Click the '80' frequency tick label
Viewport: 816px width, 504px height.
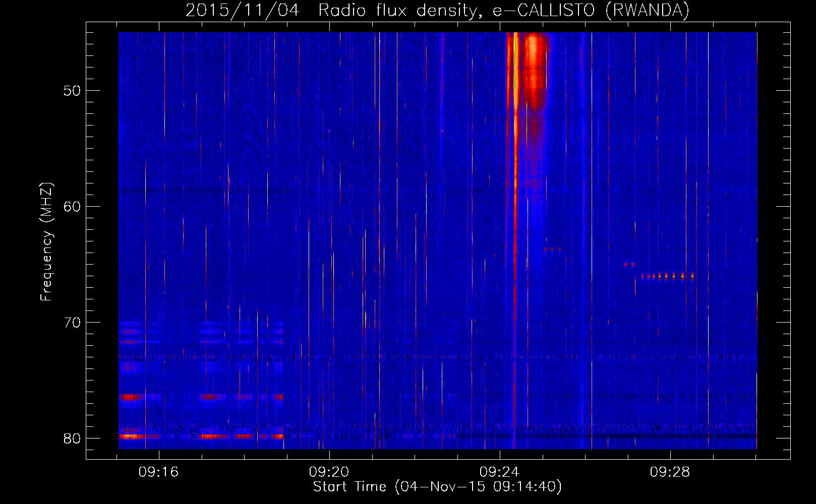click(x=72, y=438)
